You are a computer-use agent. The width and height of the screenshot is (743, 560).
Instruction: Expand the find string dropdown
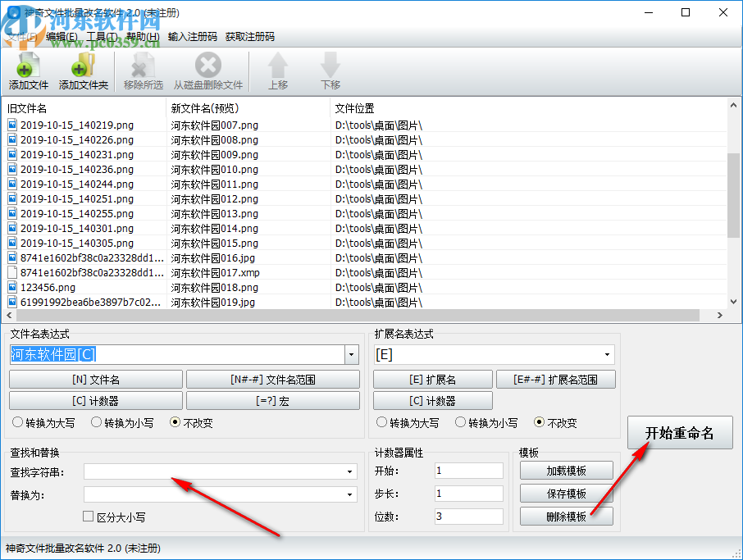349,471
